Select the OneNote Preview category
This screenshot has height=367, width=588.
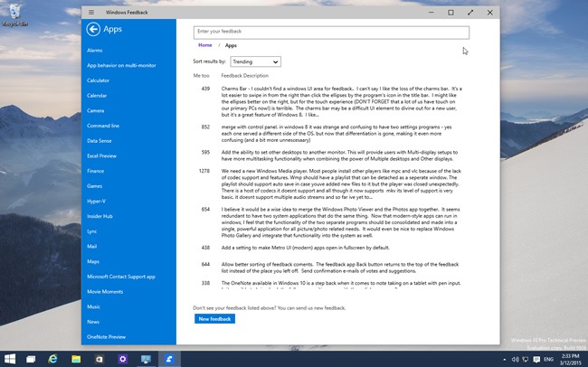tap(106, 336)
